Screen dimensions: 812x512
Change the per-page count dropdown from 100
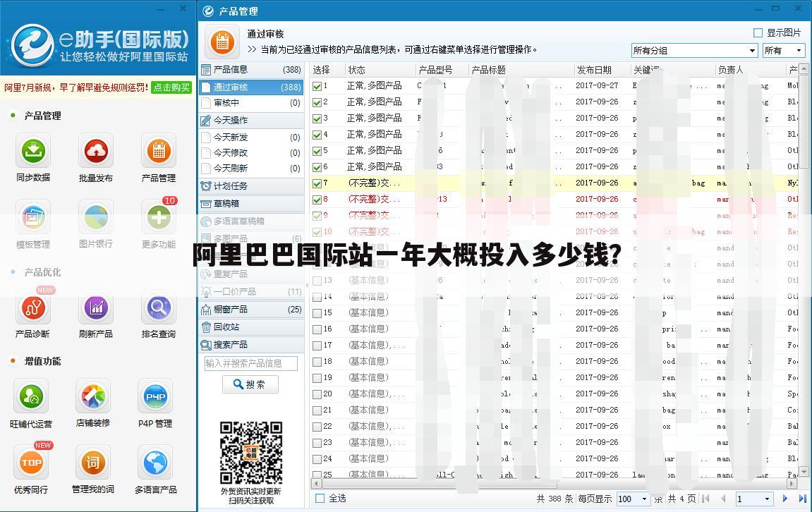tap(634, 499)
